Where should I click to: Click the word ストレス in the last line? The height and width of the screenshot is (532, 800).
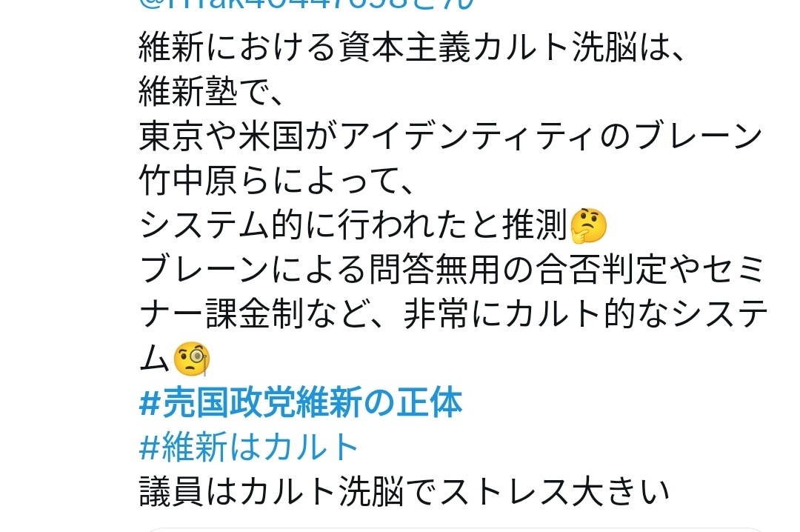504,491
